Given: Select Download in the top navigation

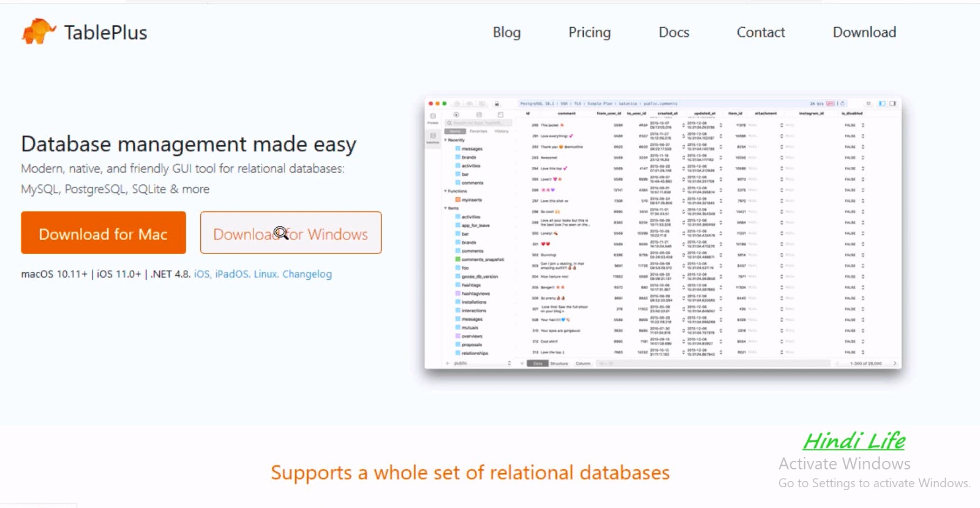Looking at the screenshot, I should click(x=864, y=32).
